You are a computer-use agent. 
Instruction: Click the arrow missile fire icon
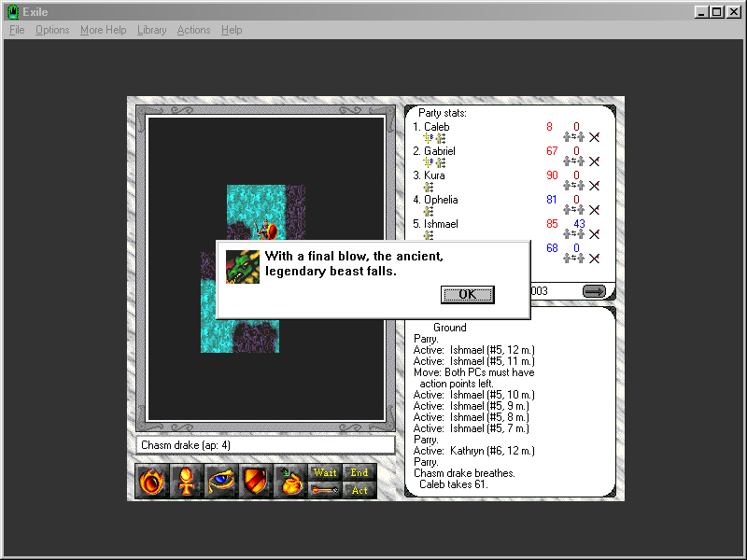pyautogui.click(x=325, y=490)
